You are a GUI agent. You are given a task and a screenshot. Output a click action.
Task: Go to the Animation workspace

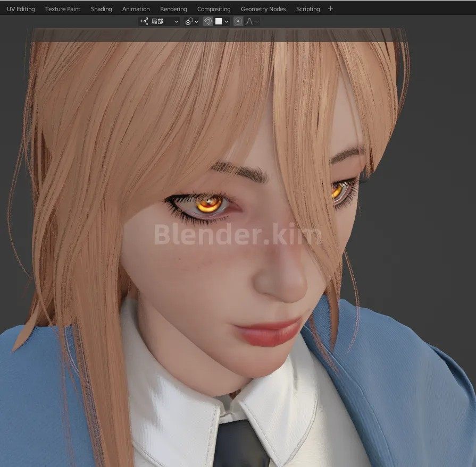pos(136,9)
